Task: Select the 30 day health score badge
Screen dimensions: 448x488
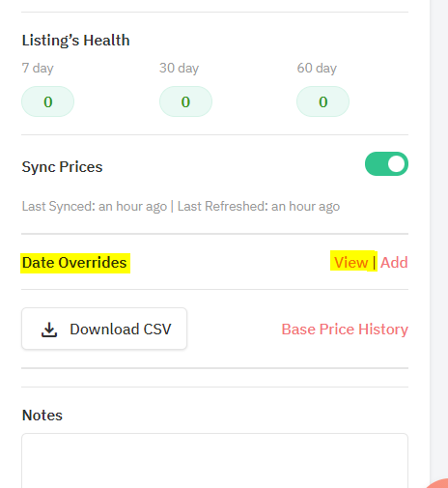Action: coord(185,101)
